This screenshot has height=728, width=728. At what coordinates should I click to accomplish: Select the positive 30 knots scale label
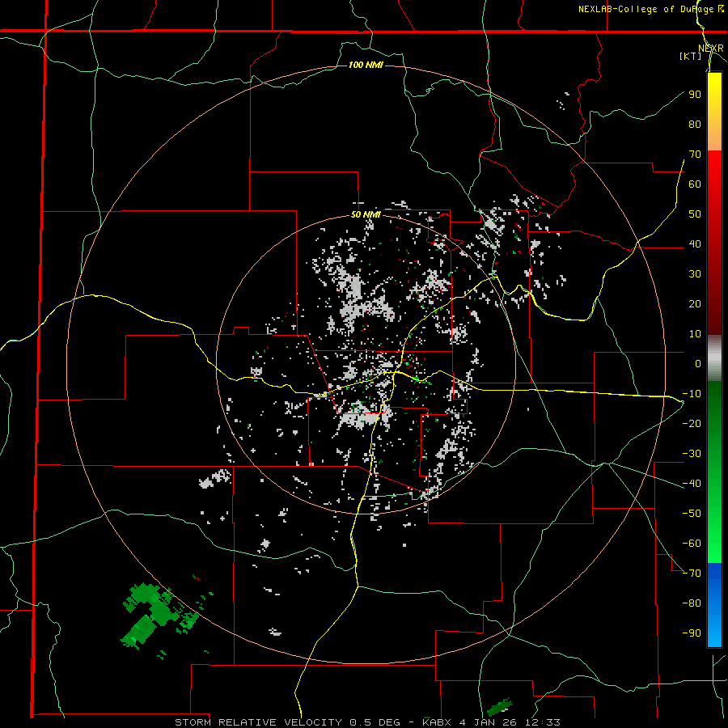click(695, 274)
